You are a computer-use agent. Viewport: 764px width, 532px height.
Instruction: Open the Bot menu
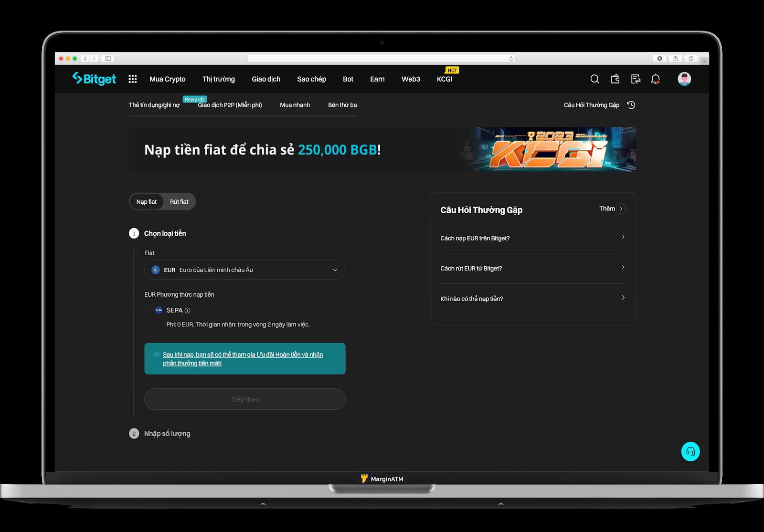tap(348, 79)
